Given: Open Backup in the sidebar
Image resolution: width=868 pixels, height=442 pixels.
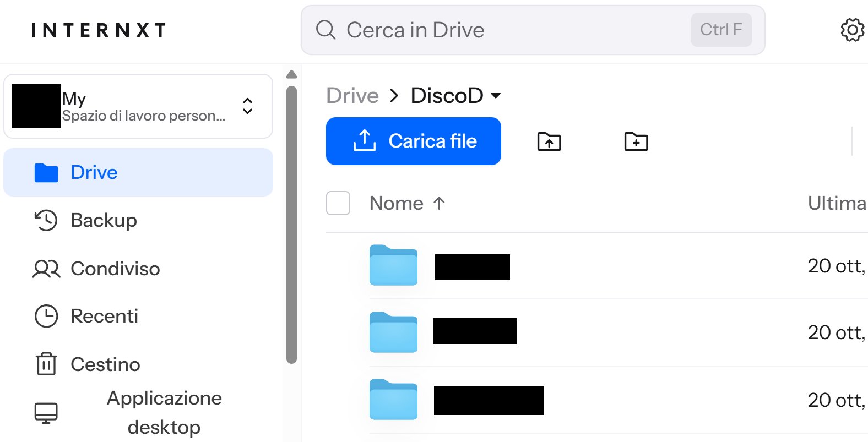Looking at the screenshot, I should tap(104, 220).
